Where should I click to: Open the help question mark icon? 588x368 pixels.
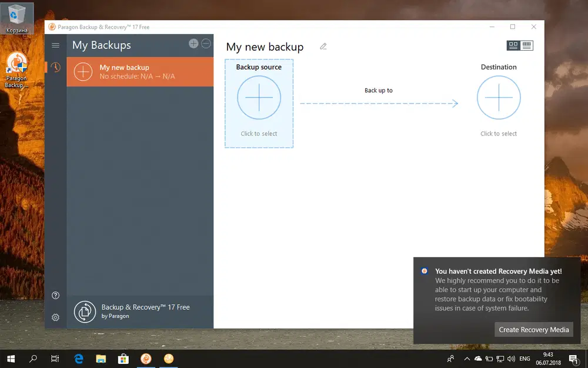[55, 295]
